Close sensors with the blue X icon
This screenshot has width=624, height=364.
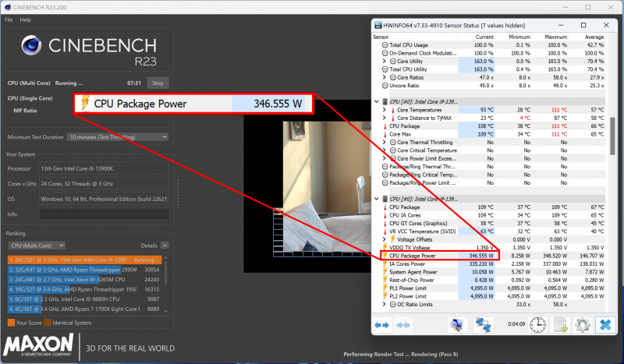[x=604, y=325]
